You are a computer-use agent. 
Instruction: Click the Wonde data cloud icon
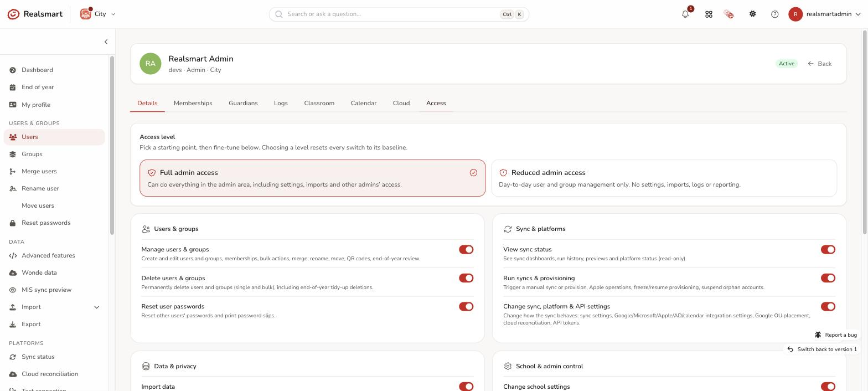pos(13,272)
